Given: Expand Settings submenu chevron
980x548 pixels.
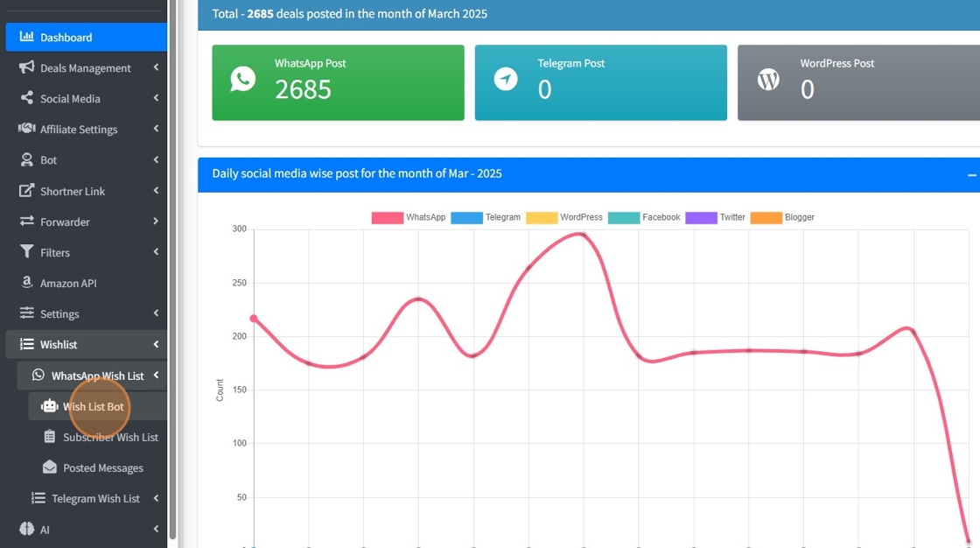Looking at the screenshot, I should pyautogui.click(x=156, y=313).
